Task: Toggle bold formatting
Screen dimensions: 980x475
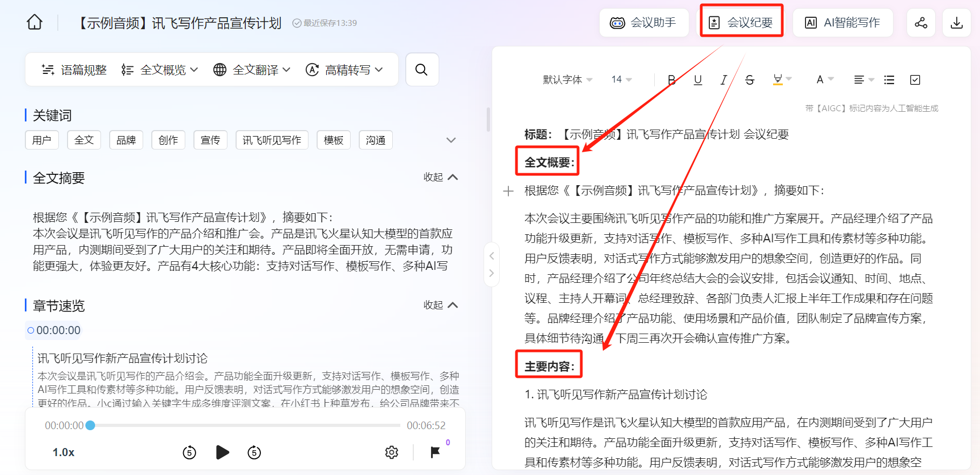Action: pyautogui.click(x=672, y=80)
